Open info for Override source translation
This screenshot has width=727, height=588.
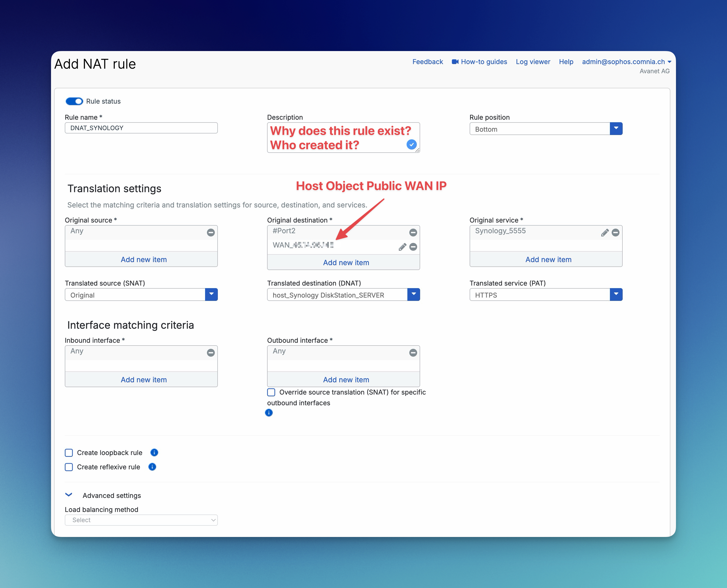[x=269, y=413]
